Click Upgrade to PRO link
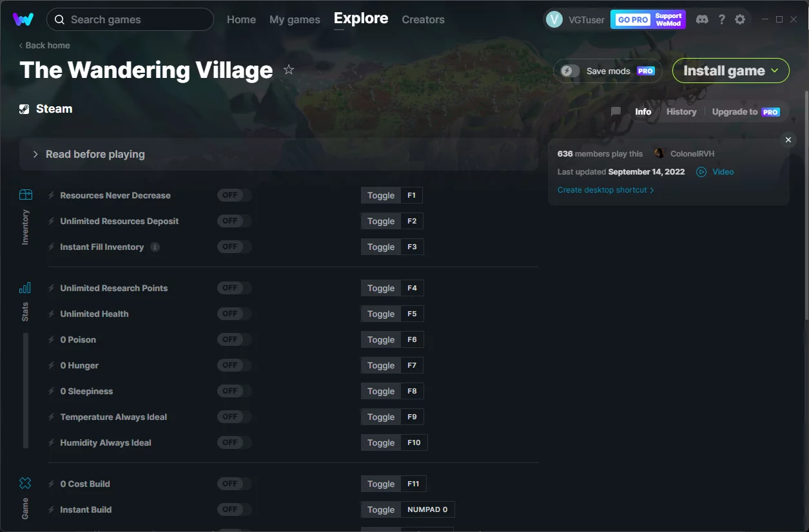This screenshot has height=532, width=809. (746, 111)
